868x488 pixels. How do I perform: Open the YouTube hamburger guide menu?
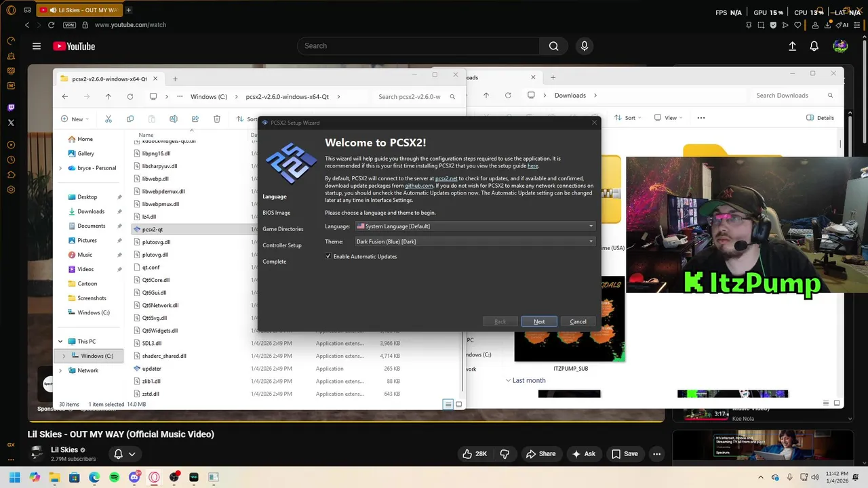coord(37,46)
